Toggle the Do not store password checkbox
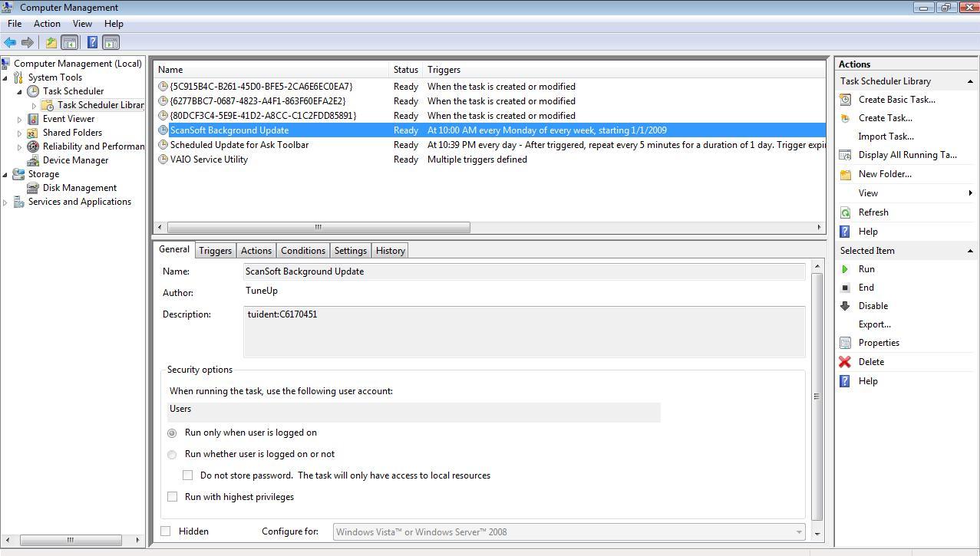 pyautogui.click(x=187, y=475)
